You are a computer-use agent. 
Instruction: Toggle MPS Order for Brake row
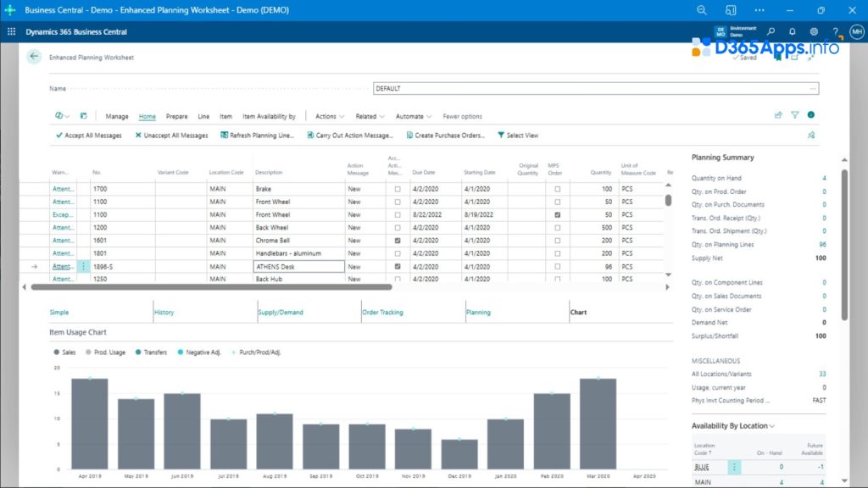(558, 189)
